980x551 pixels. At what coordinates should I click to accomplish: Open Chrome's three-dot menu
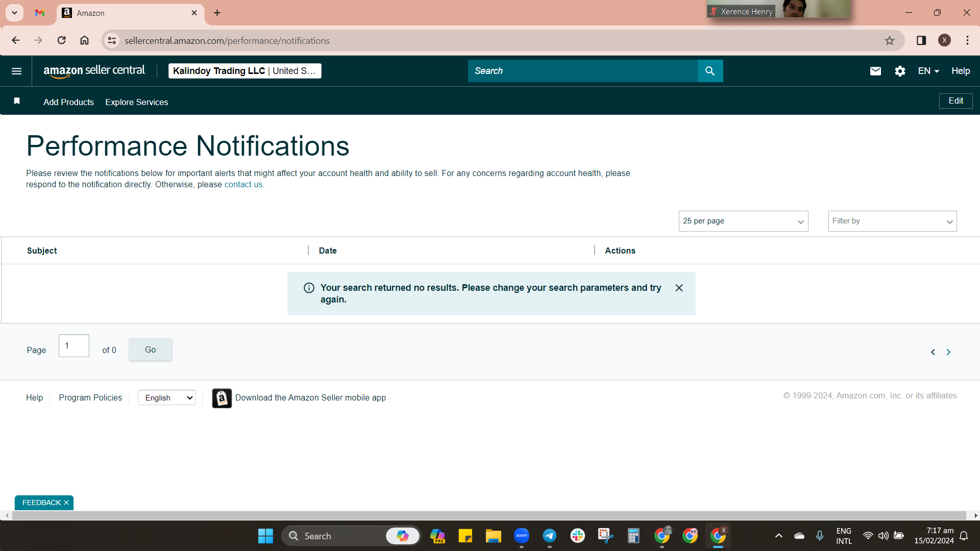point(967,40)
